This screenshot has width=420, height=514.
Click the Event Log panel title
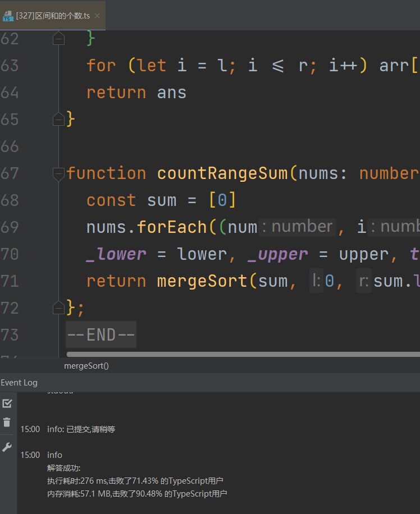[x=19, y=383]
